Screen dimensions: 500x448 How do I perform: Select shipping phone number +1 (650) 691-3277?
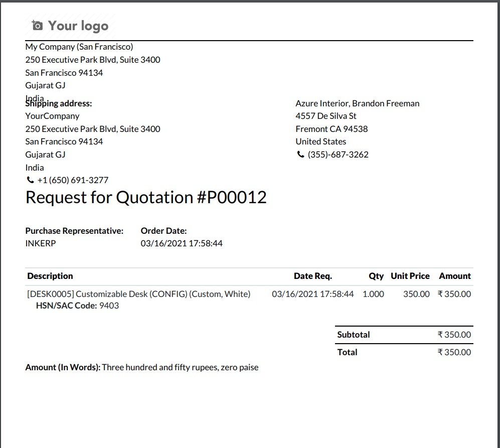(73, 180)
